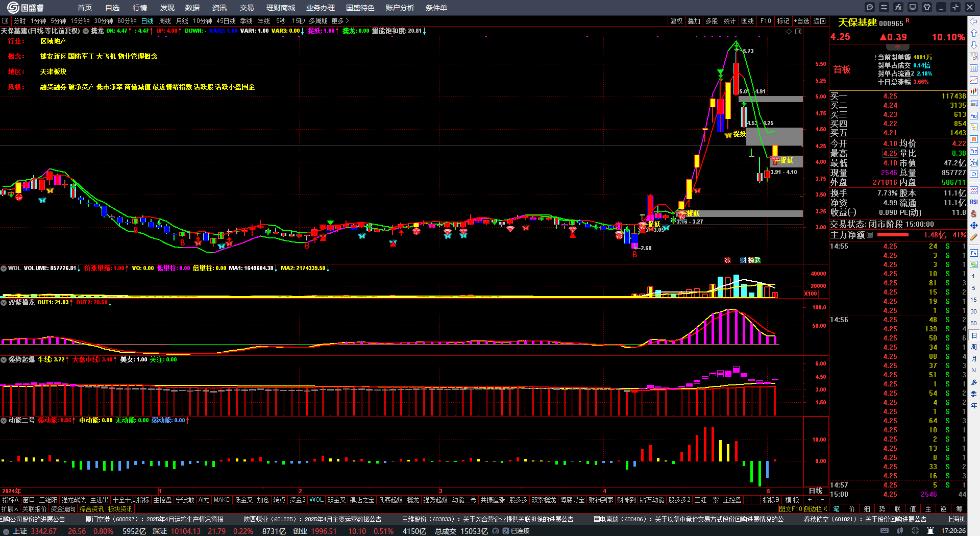Select the 月线 monthly period
980x536 pixels.
point(182,21)
